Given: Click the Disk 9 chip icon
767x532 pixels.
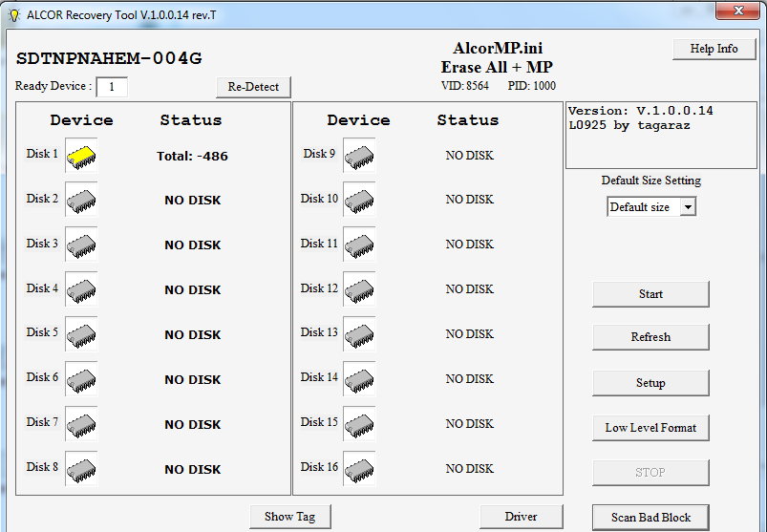Looking at the screenshot, I should (x=359, y=156).
